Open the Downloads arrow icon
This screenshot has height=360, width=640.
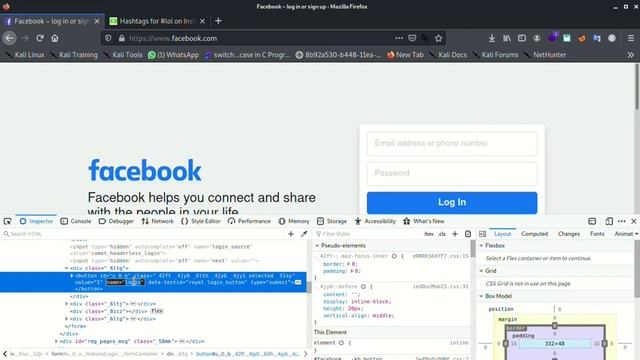pos(492,38)
